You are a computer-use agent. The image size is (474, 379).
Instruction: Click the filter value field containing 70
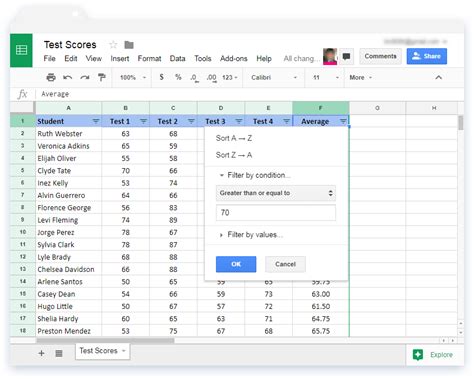pyautogui.click(x=276, y=213)
